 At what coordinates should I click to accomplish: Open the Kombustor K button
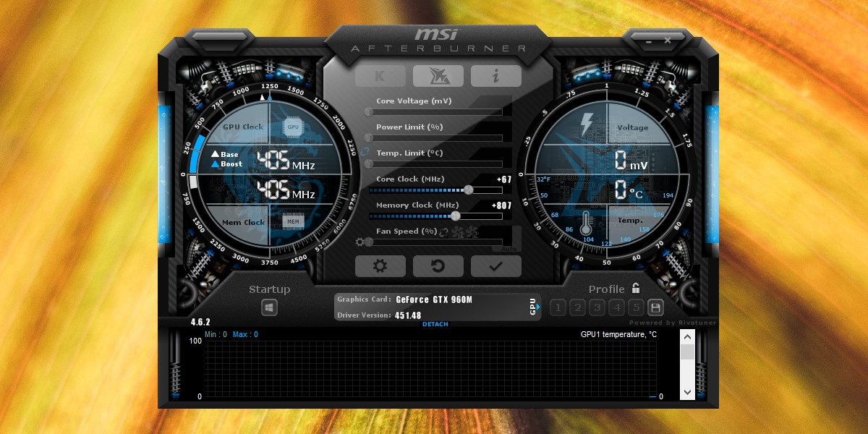click(x=380, y=76)
